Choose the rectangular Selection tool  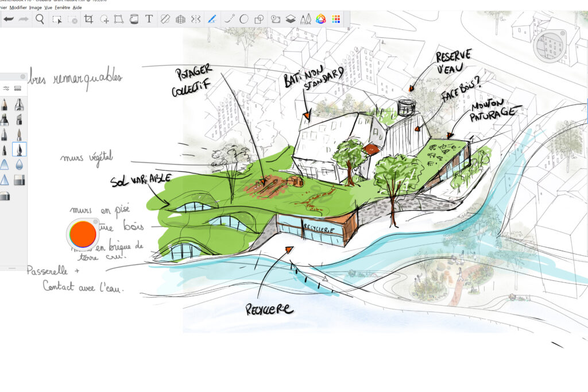tap(57, 20)
